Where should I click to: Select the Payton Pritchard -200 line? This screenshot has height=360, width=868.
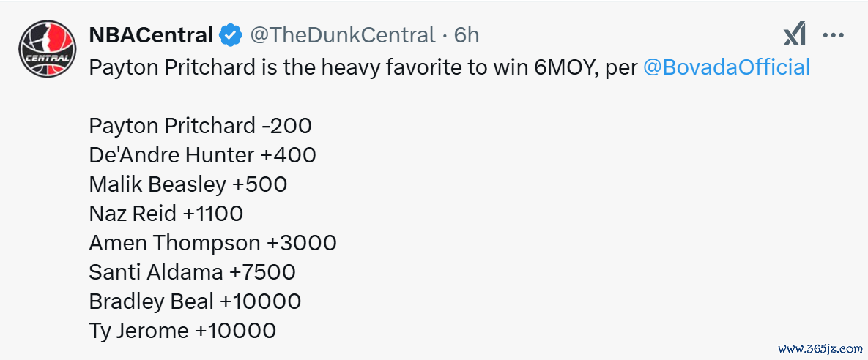click(201, 126)
